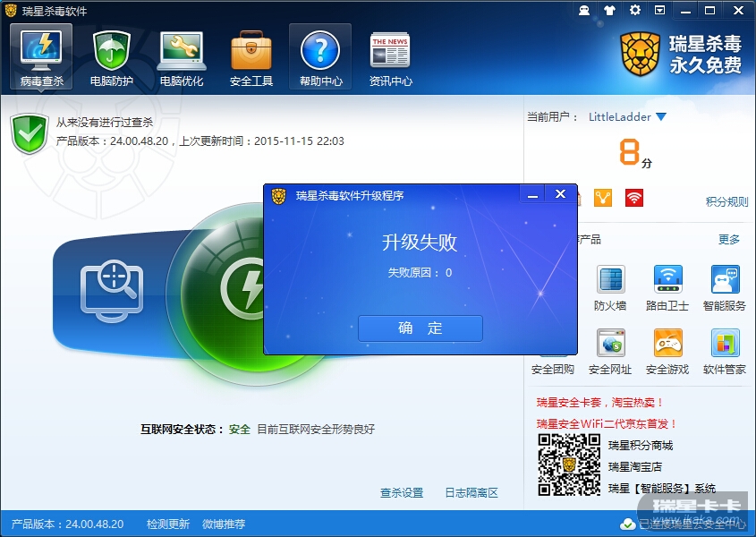Click the 8分 points score

click(635, 152)
